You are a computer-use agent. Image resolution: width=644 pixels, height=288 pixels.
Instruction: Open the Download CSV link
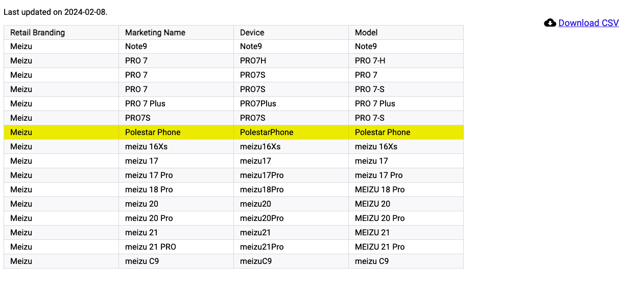(x=588, y=23)
